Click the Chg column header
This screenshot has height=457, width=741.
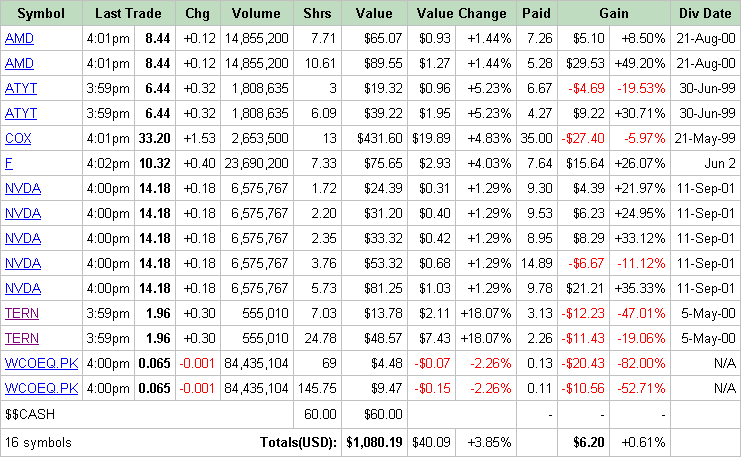[x=198, y=13]
